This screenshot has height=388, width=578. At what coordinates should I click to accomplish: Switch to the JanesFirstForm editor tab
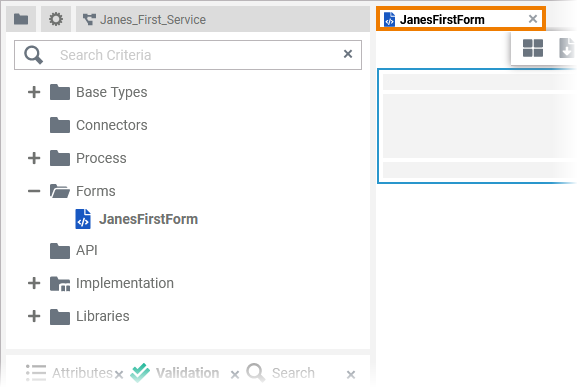click(442, 20)
